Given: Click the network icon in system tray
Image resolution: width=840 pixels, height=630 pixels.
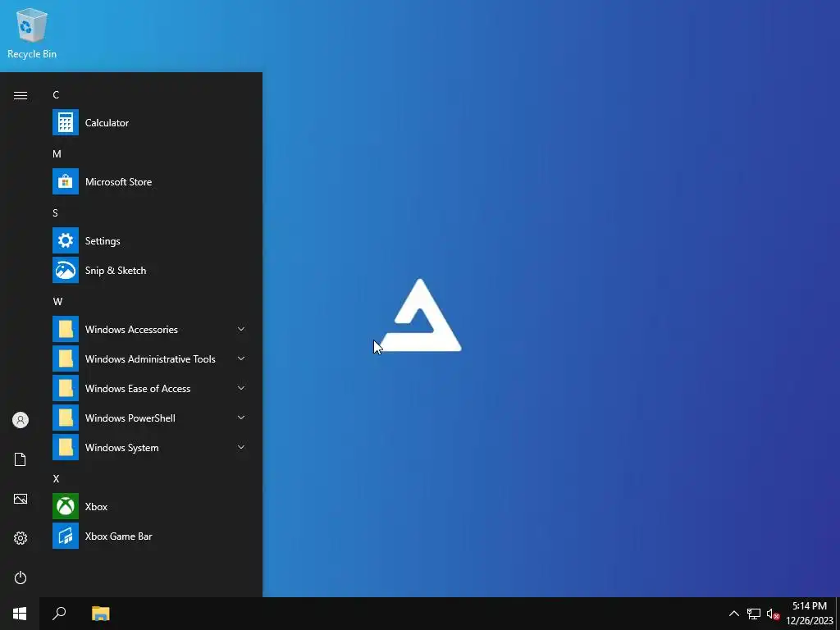Looking at the screenshot, I should (754, 614).
